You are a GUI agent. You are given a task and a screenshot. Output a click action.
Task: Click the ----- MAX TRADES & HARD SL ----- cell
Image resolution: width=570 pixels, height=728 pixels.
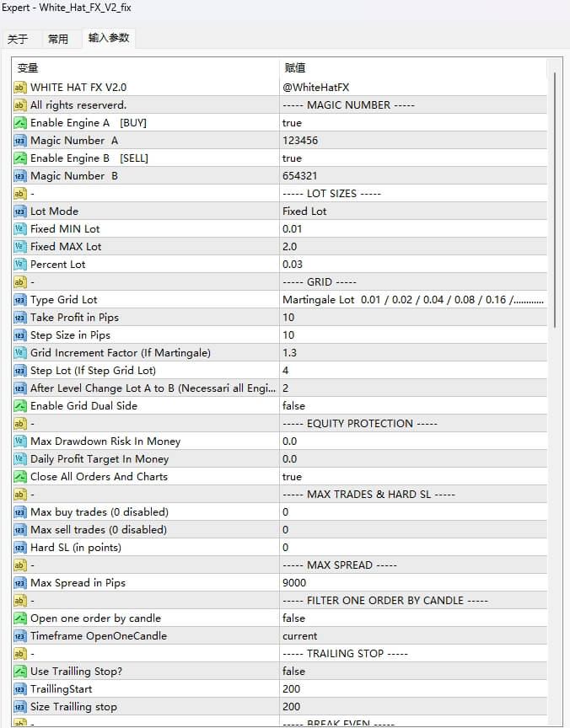[x=413, y=494]
